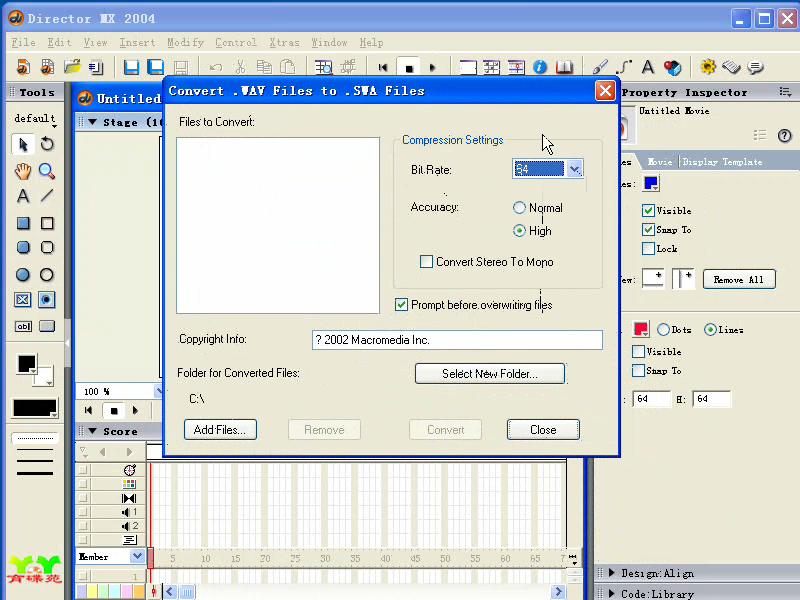800x600 pixels.
Task: Collapse the Stage panel
Action: click(92, 122)
